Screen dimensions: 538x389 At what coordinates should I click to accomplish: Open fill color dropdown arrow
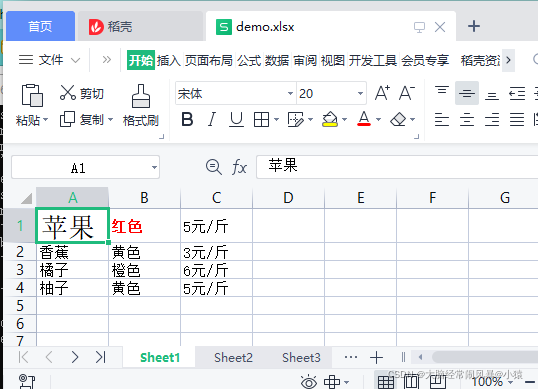tap(344, 120)
